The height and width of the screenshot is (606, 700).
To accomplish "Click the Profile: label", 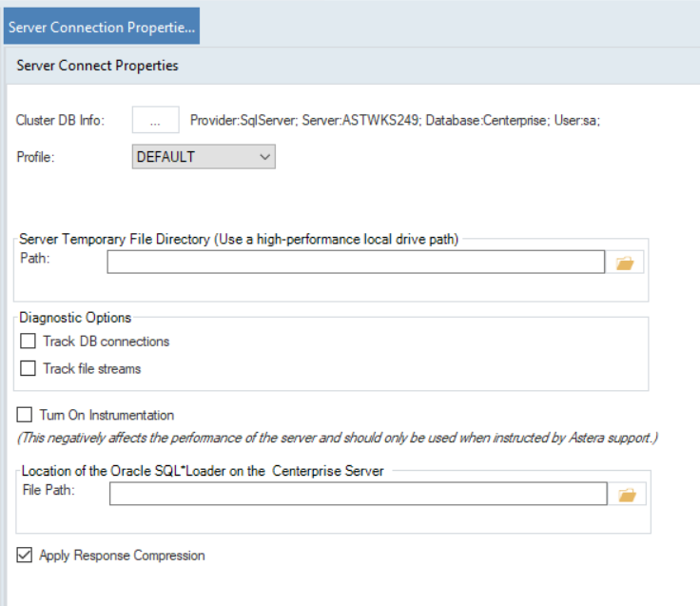I will tap(36, 157).
